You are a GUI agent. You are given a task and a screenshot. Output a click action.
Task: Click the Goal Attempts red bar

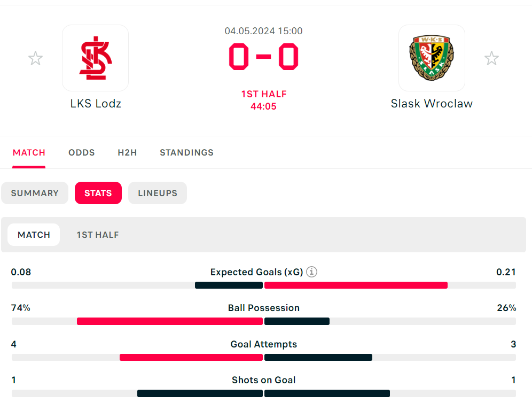click(191, 357)
